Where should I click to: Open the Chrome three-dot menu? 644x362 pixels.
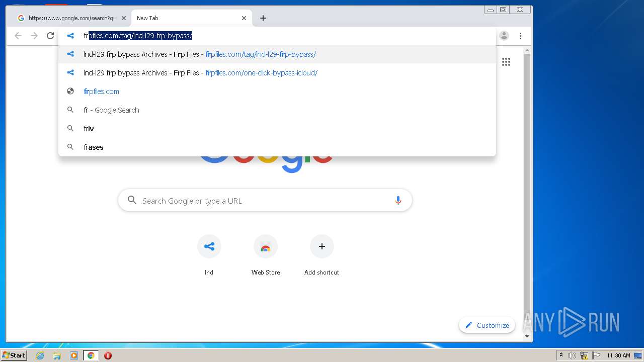pos(520,36)
